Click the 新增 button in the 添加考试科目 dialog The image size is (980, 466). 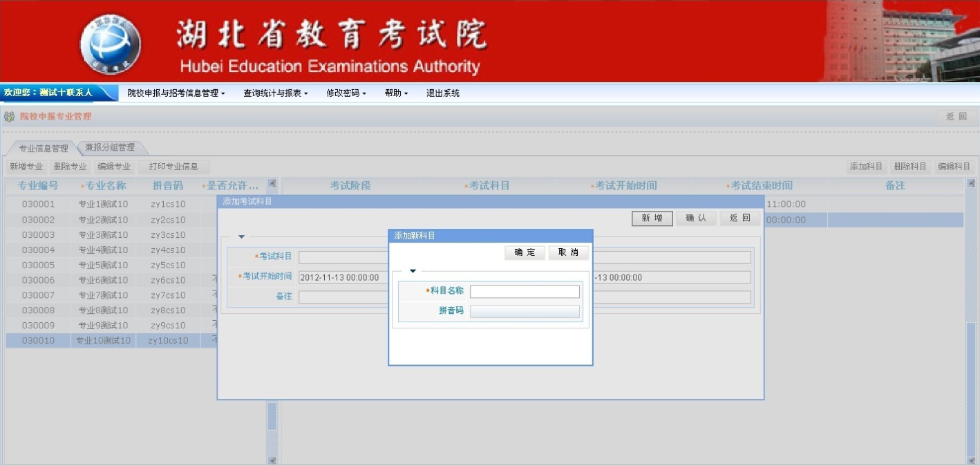tap(652, 218)
